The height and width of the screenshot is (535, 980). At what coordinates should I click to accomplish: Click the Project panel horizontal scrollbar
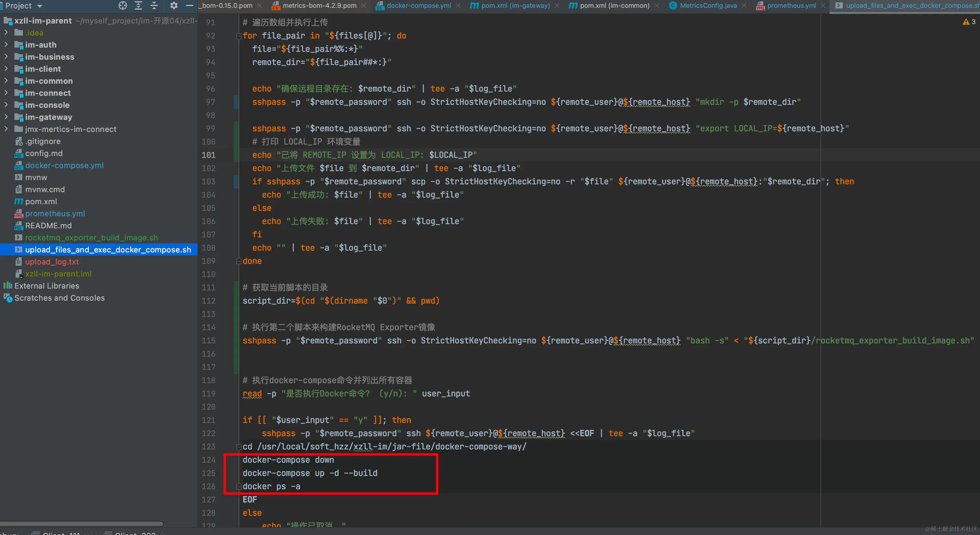coord(81,524)
